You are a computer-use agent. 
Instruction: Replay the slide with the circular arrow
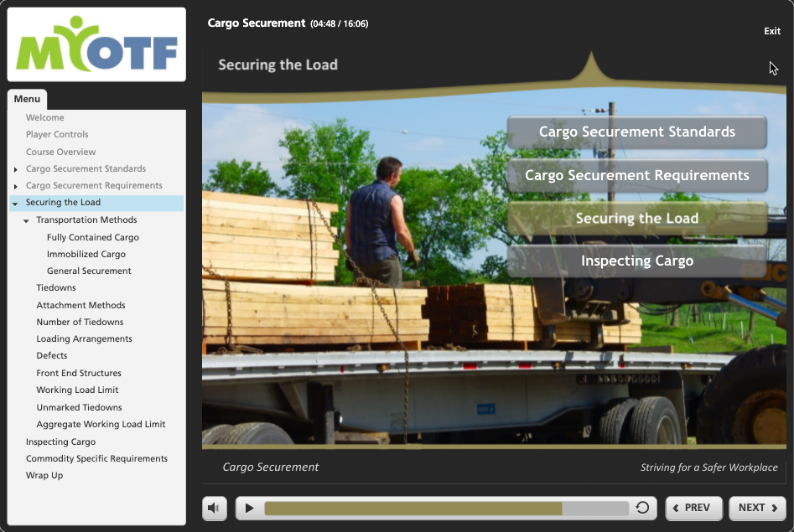(642, 508)
